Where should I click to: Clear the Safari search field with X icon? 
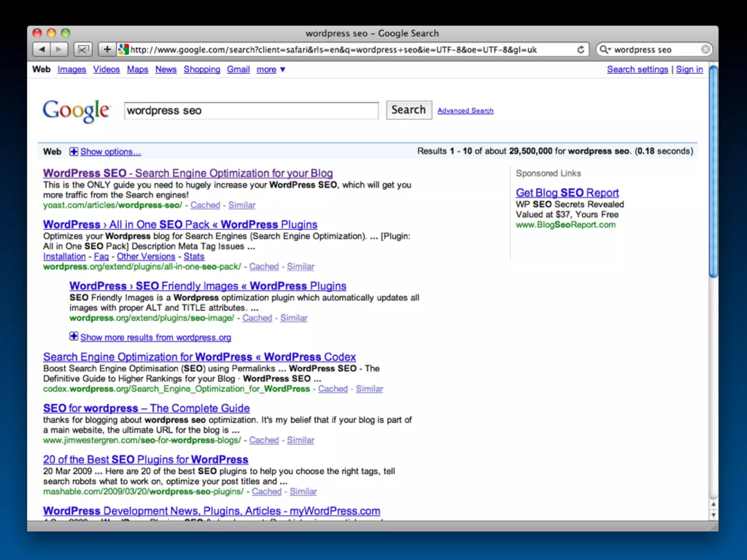click(x=705, y=49)
